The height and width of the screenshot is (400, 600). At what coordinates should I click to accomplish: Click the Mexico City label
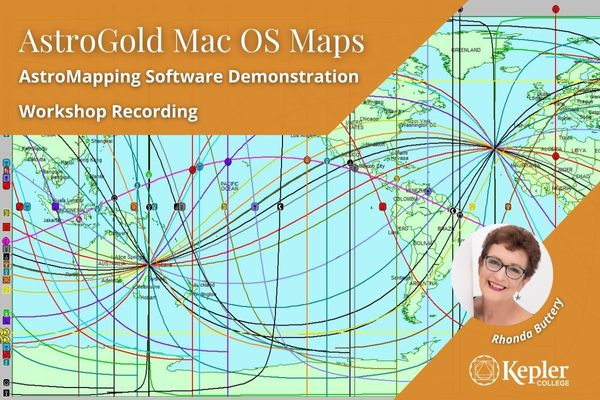[370, 166]
